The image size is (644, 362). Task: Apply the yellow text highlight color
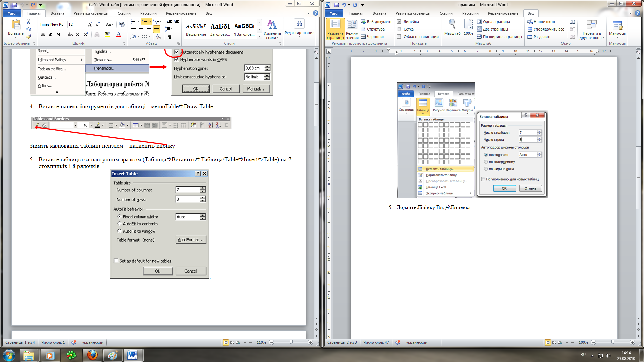click(107, 34)
